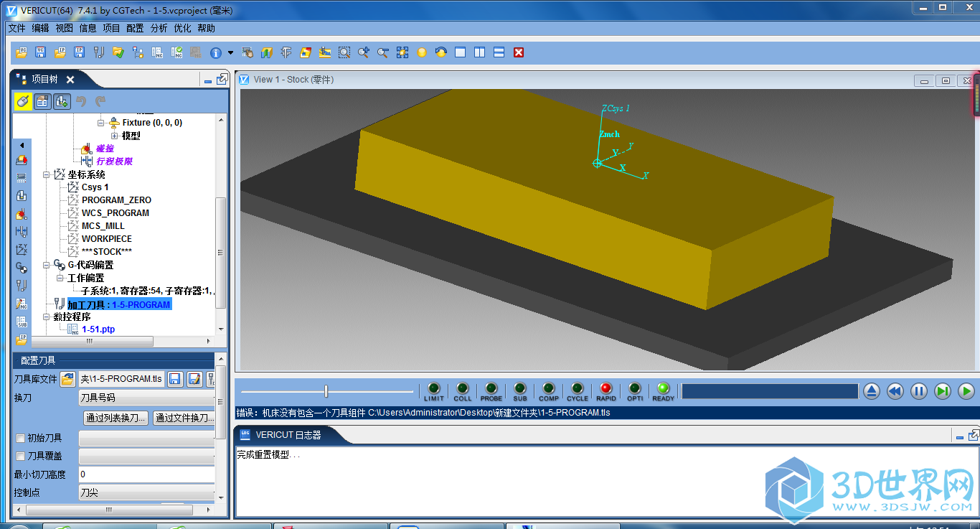Click the travel limits sidebar icon
The height and width of the screenshot is (529, 980).
coord(22,231)
